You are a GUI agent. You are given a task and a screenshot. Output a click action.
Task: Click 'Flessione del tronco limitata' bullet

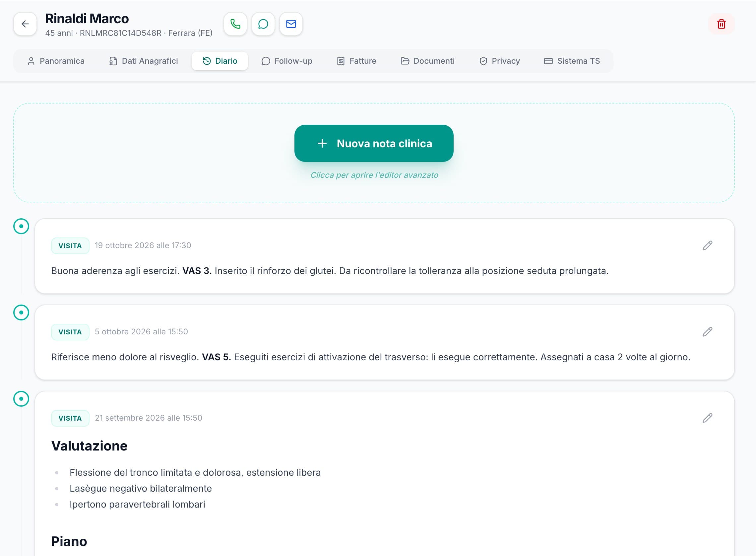click(x=195, y=472)
